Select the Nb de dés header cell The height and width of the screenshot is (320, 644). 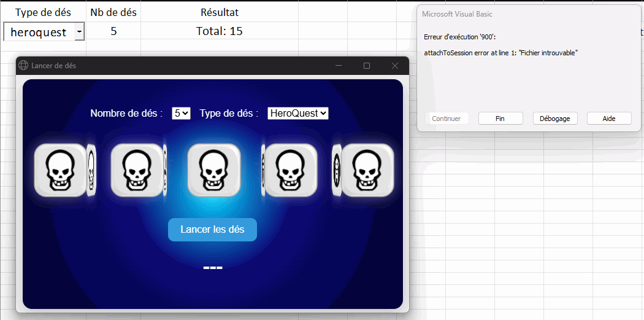click(113, 12)
